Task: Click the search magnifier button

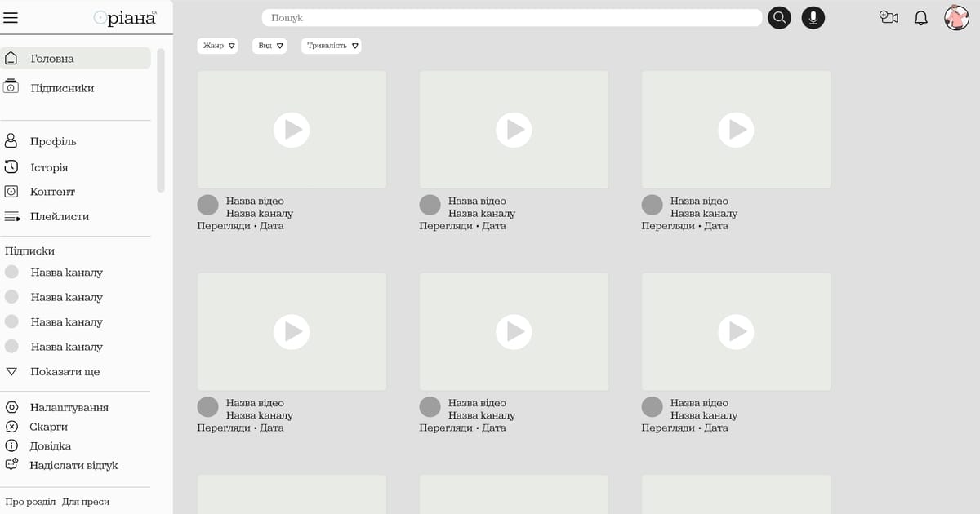Action: point(779,18)
